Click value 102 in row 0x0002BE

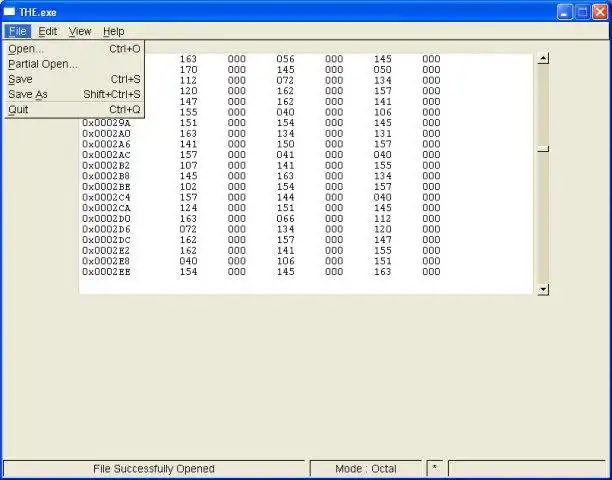(189, 187)
